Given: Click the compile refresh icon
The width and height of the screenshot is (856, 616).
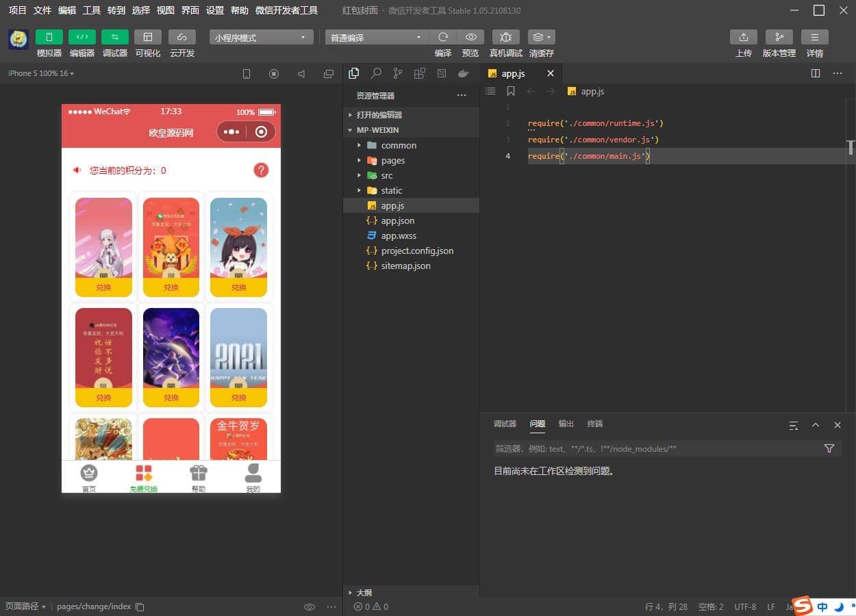Looking at the screenshot, I should pos(443,38).
